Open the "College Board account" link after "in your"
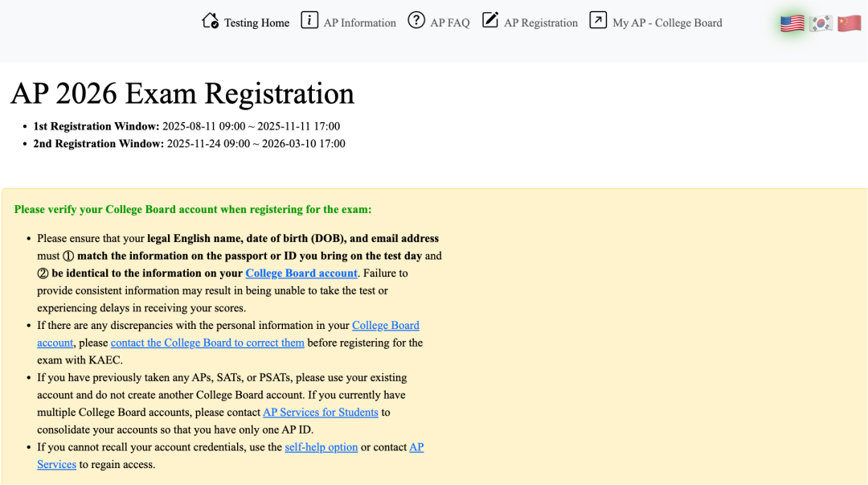The width and height of the screenshot is (868, 485). pyautogui.click(x=228, y=334)
